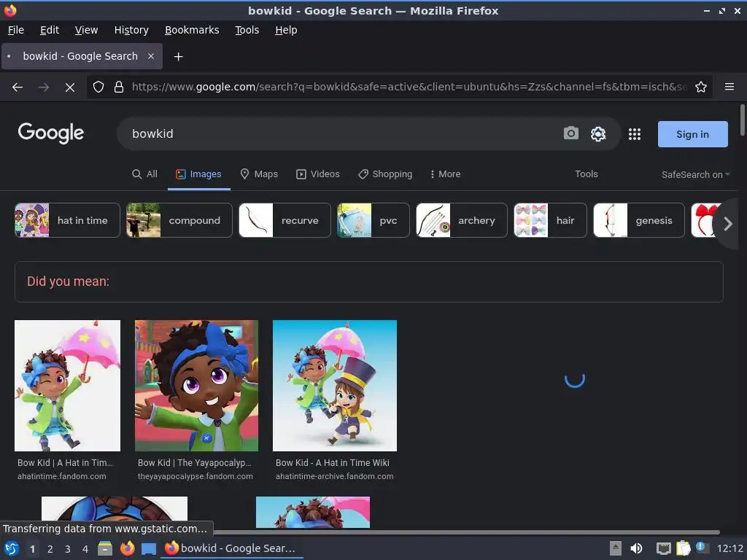Viewport: 747px width, 560px height.
Task: Launch Firefox from taskbar quick launch
Action: (127, 548)
